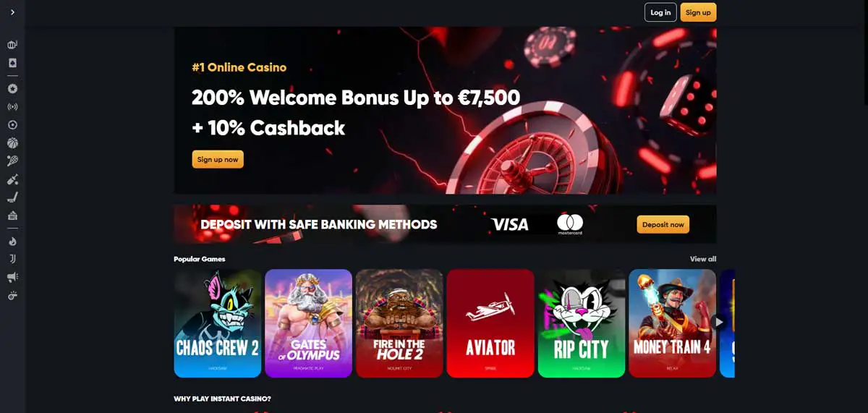Open View all popular games link

pos(703,259)
